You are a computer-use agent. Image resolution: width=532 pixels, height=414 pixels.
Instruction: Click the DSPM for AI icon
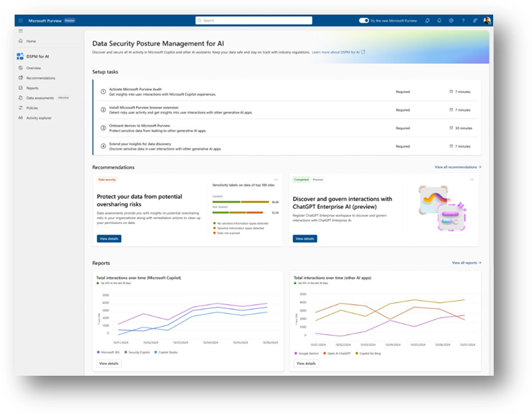(x=20, y=56)
